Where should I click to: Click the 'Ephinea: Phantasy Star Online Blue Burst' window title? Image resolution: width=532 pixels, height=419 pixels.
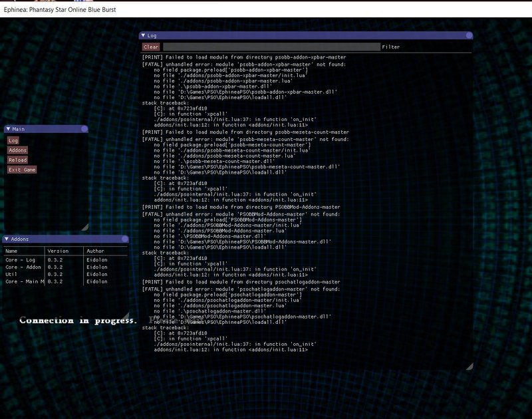tap(60, 10)
